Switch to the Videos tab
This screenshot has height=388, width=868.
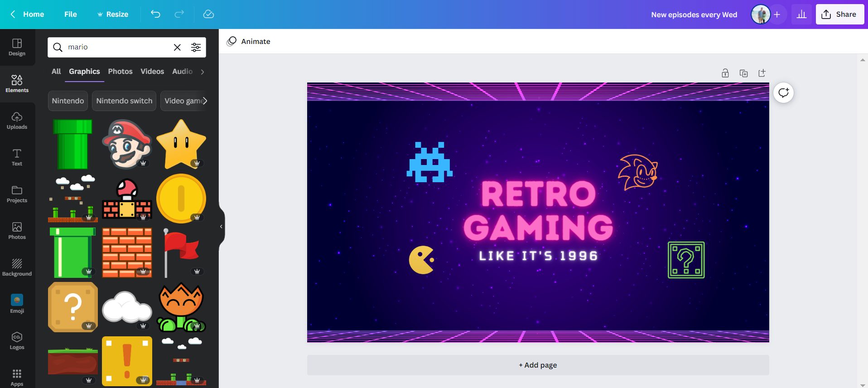[x=152, y=71]
